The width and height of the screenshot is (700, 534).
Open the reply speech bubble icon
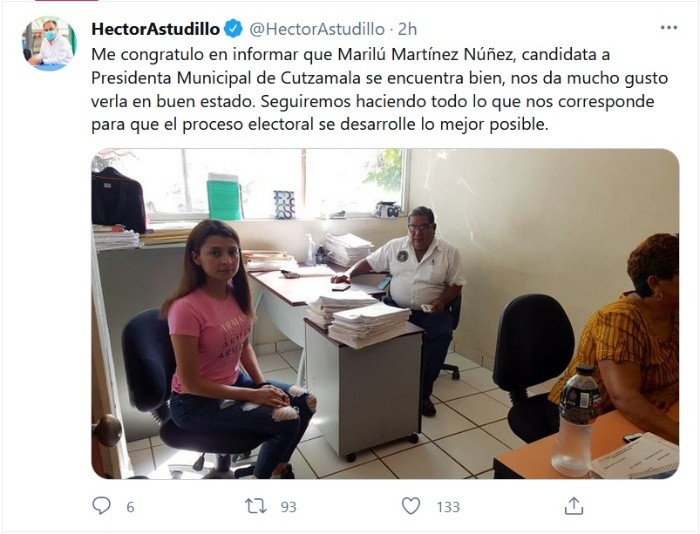[x=101, y=506]
